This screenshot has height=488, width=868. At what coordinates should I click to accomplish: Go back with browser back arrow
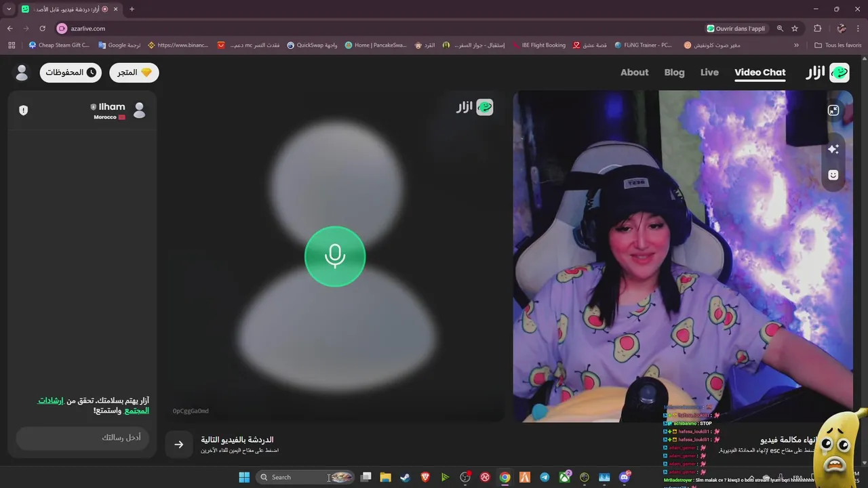coord(9,28)
